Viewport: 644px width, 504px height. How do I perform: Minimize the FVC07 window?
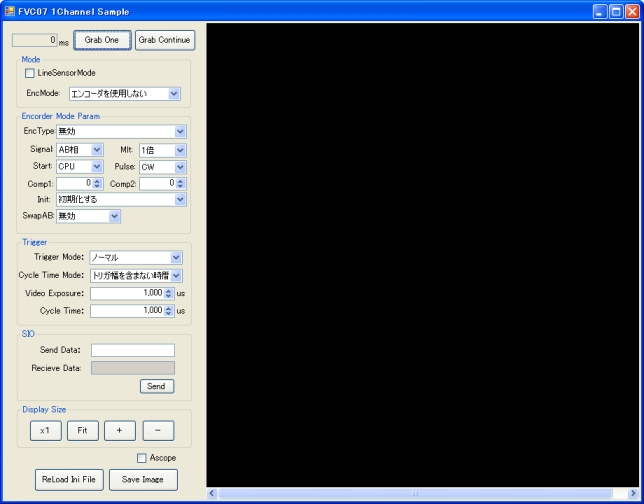point(600,12)
